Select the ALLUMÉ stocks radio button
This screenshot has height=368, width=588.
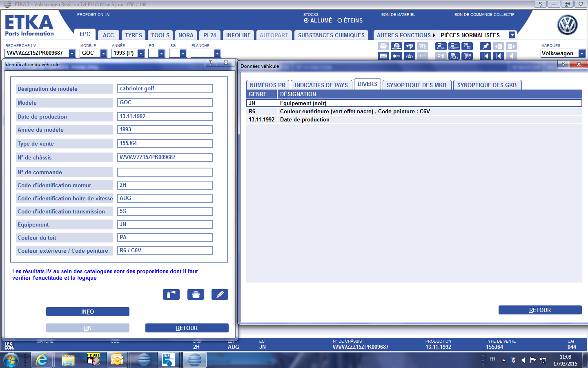tap(306, 20)
